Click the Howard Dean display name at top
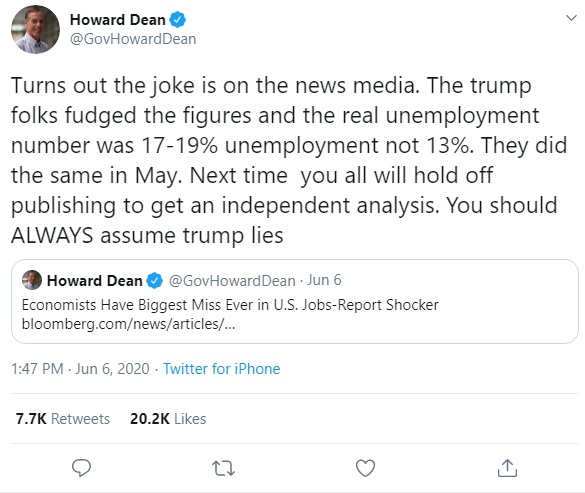Viewport: 585px width, 493px height. (x=118, y=20)
